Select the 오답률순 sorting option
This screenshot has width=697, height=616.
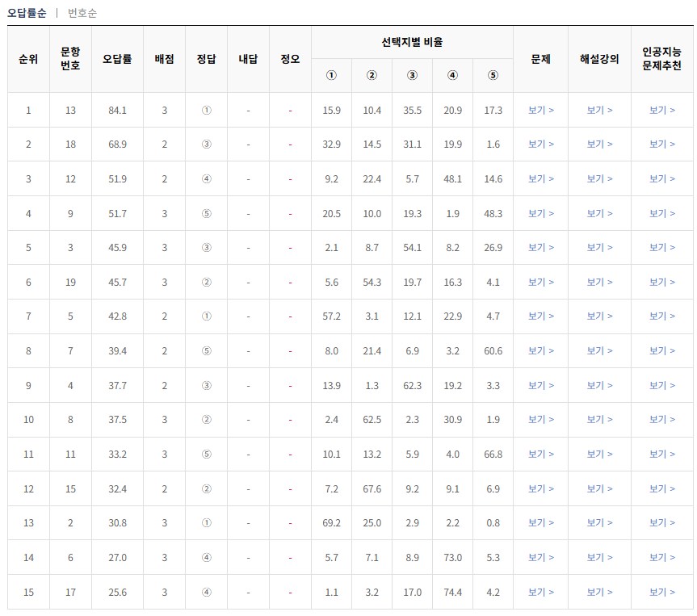point(27,13)
